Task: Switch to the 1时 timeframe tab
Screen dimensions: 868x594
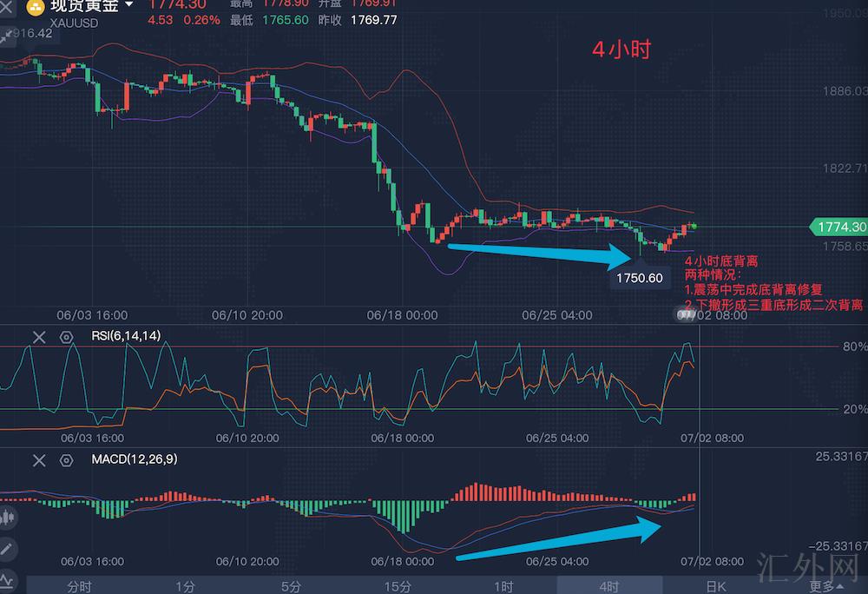Action: click(503, 586)
